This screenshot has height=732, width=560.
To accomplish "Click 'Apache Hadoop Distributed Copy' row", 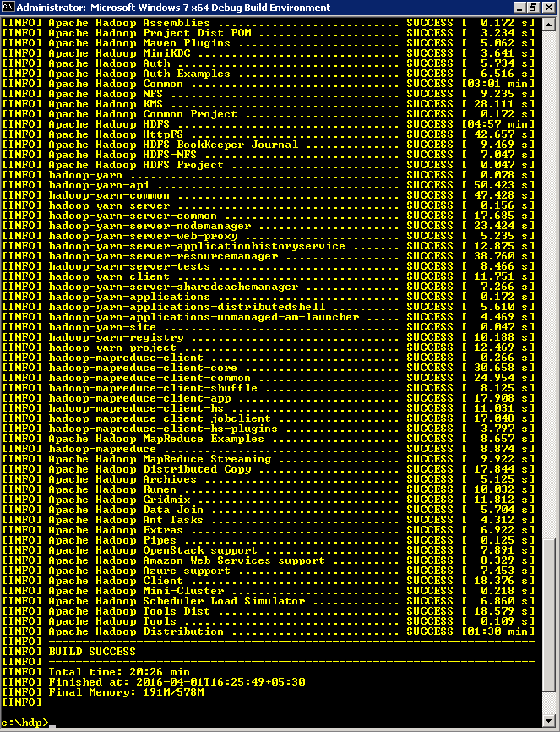I will 269,470.
